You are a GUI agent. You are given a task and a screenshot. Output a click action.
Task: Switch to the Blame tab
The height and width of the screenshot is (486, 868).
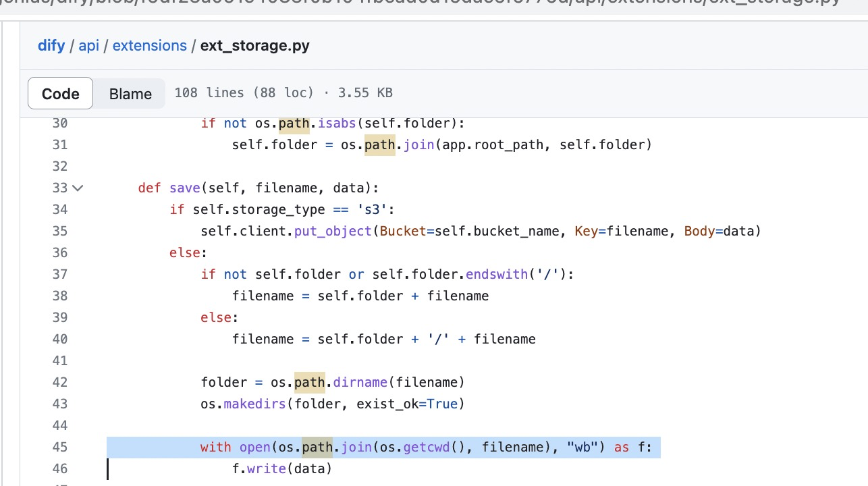pos(130,93)
